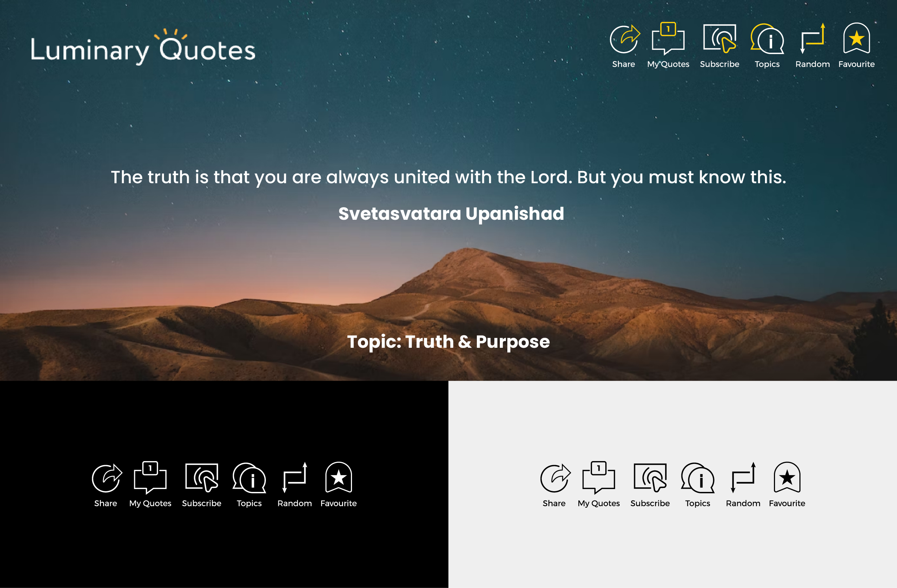Image resolution: width=897 pixels, height=588 pixels.
Task: Toggle black Favourite star on light panel
Action: (787, 478)
